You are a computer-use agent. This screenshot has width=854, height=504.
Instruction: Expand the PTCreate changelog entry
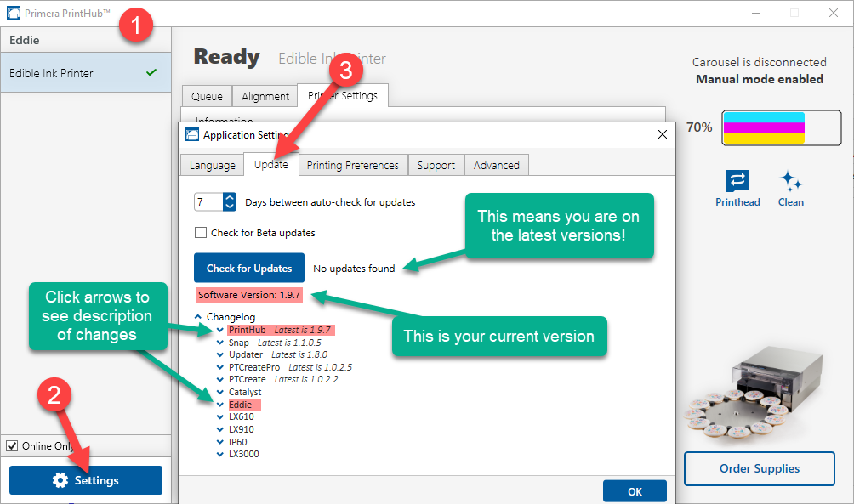point(220,379)
